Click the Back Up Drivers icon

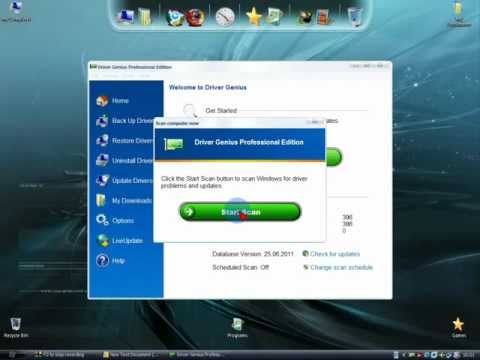click(102, 121)
